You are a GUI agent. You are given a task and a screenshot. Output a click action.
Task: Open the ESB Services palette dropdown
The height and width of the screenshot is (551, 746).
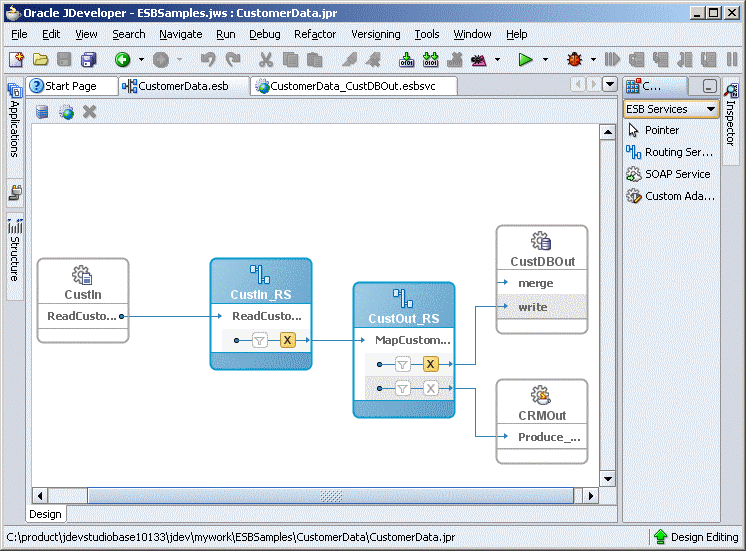[711, 109]
